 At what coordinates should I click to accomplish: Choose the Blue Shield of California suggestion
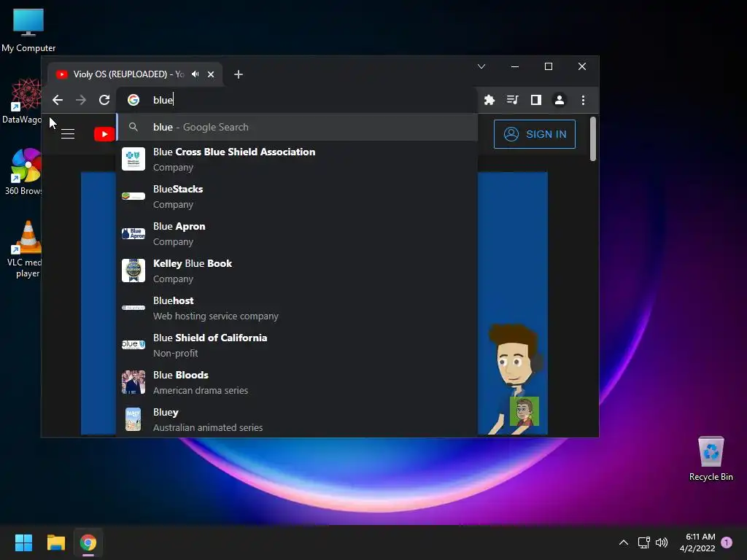click(297, 345)
